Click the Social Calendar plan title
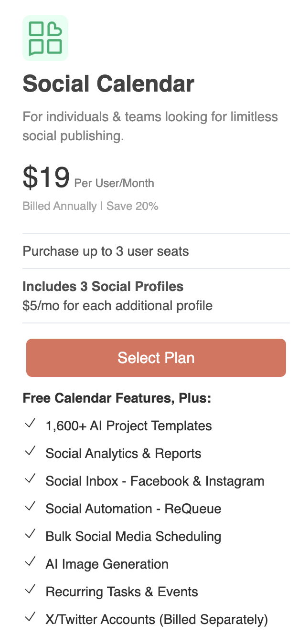This screenshot has height=644, width=298. (x=108, y=83)
